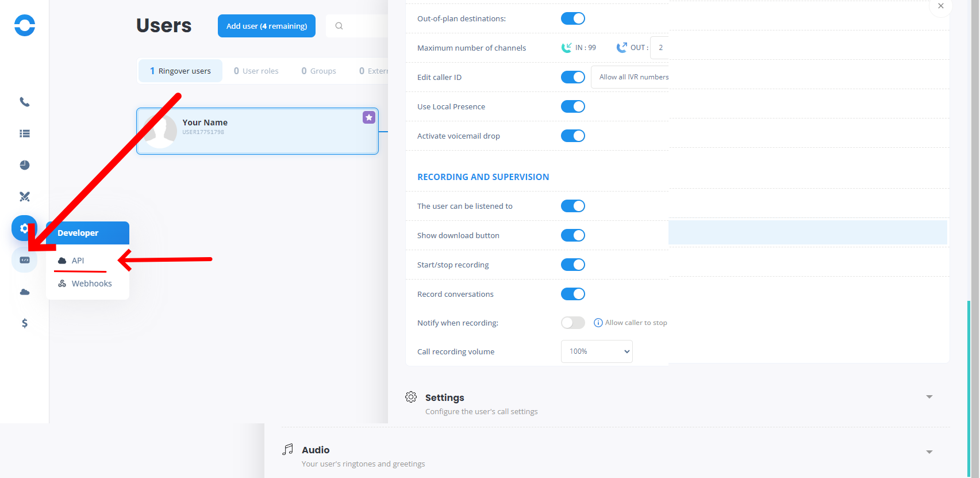Disable the Use Local Presence toggle
The height and width of the screenshot is (478, 980).
pyautogui.click(x=572, y=106)
